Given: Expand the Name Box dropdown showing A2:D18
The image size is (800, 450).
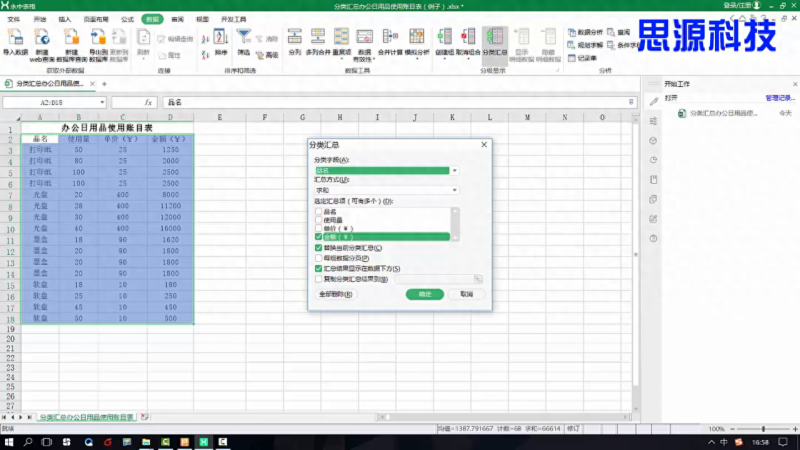Looking at the screenshot, I should click(102, 102).
